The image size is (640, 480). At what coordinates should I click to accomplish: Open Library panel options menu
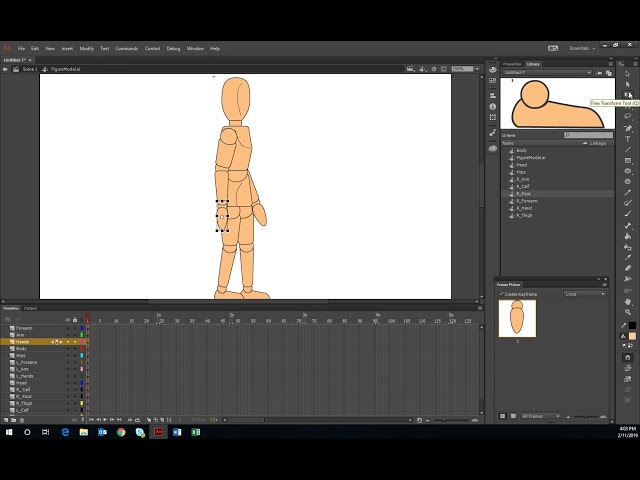(x=611, y=64)
